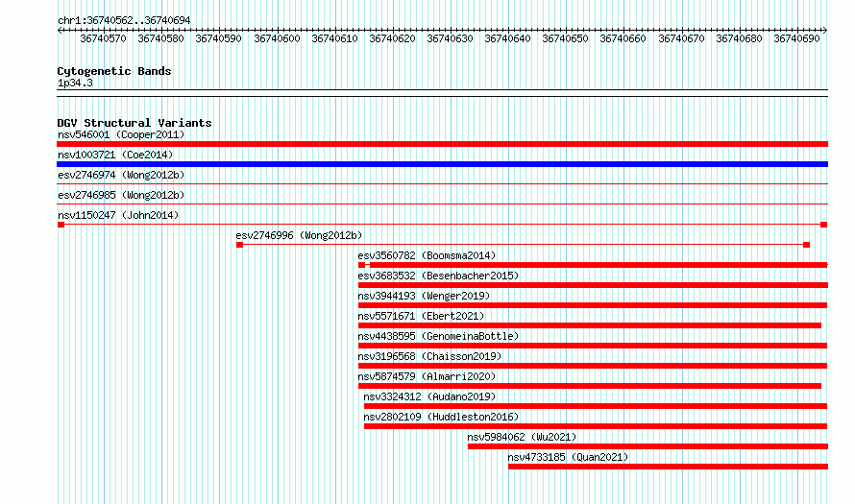
Task: Click the 1p34.3 cytogenetic band
Action: [x=442, y=93]
